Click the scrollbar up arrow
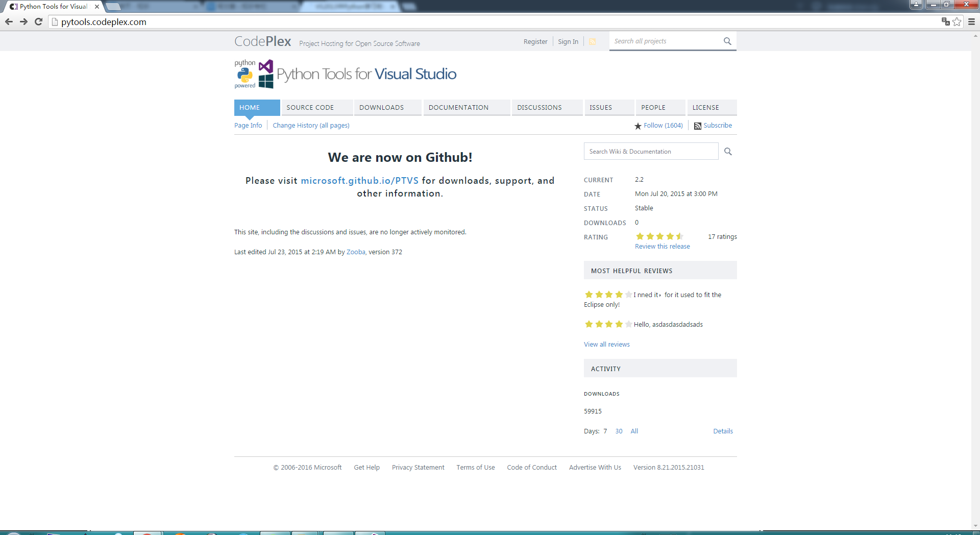 point(975,36)
